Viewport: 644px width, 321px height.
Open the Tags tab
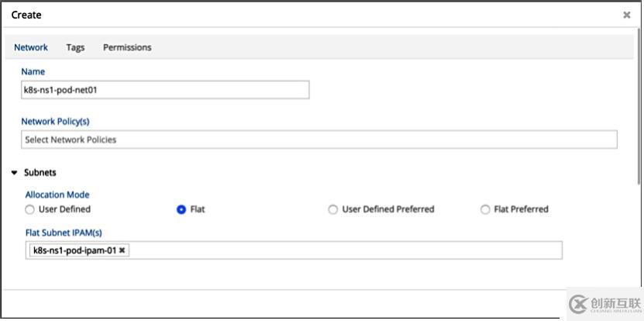point(75,47)
